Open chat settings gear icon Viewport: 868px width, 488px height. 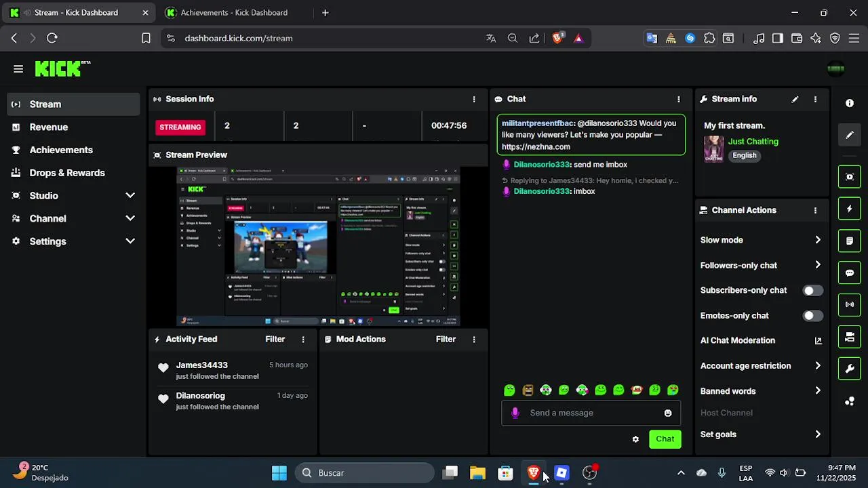point(635,439)
